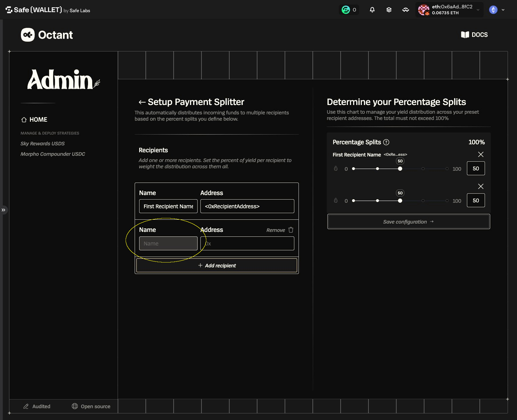Click the empty second Name input field
Viewport: 517px width, 420px height.
tap(168, 243)
